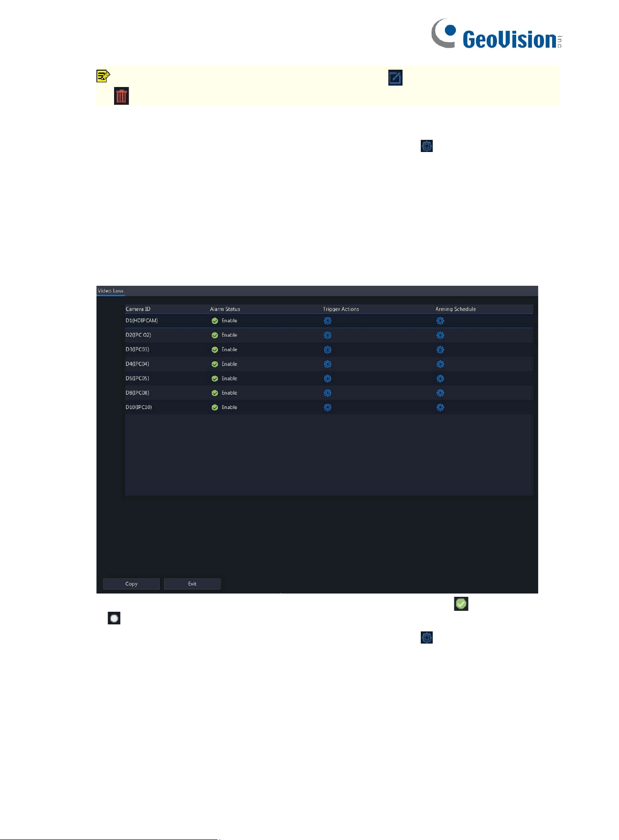This screenshot has width=619, height=840.
Task: Click the blue edit pencil icon
Action: coord(396,78)
